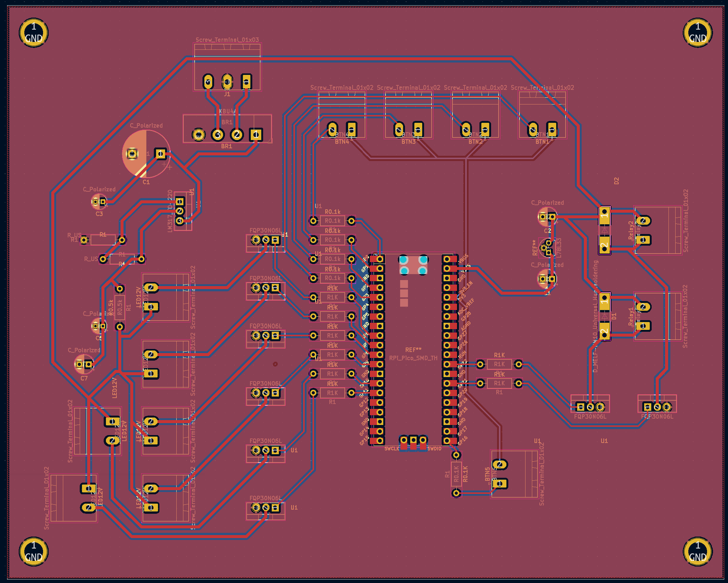This screenshot has height=583, width=728.
Task: Click the RPI_Pico_SMD_TH footprint label
Action: tap(413, 358)
